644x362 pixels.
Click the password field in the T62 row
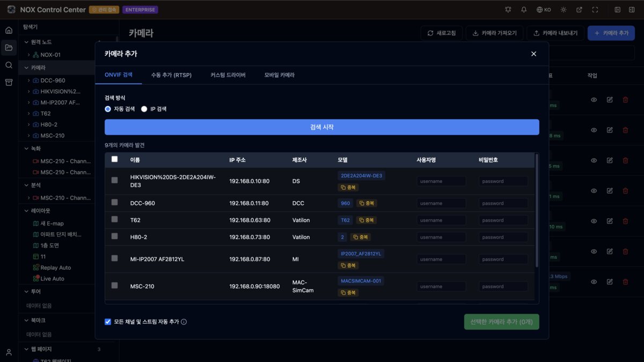(503, 220)
